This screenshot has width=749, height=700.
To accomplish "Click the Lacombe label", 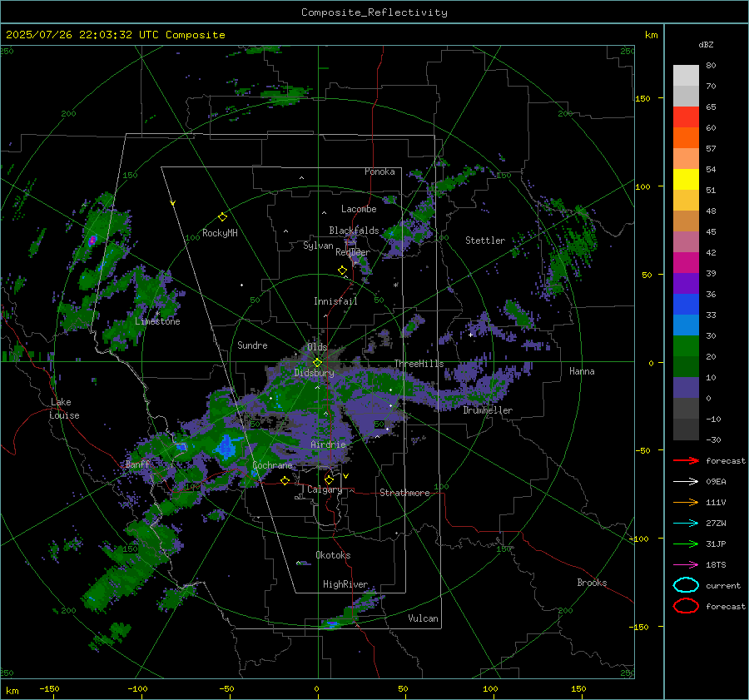I will (359, 209).
